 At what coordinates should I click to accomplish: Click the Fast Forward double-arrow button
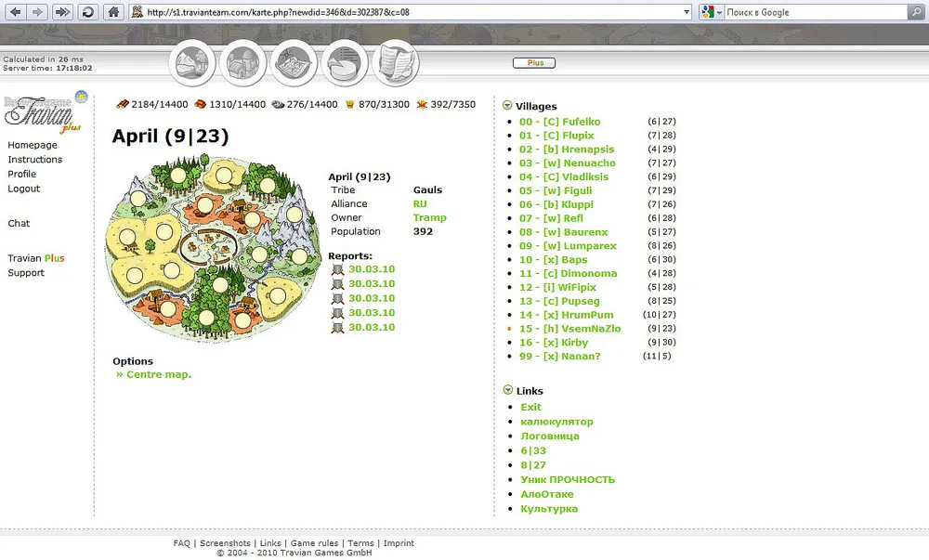(62, 12)
